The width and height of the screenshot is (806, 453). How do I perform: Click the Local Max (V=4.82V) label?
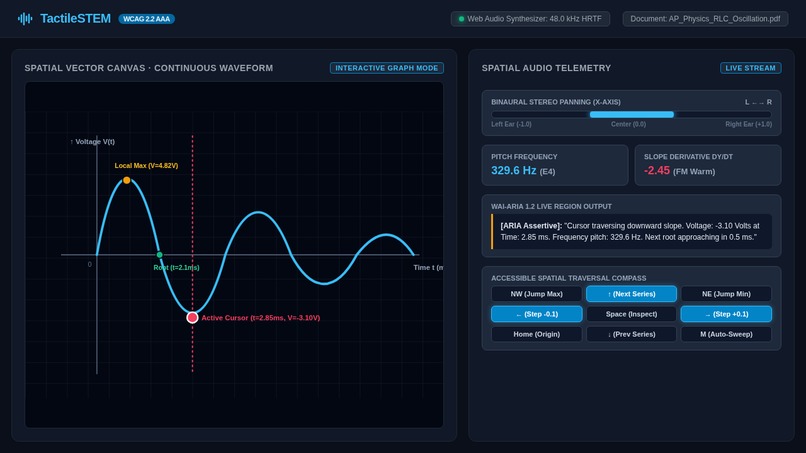pos(146,166)
